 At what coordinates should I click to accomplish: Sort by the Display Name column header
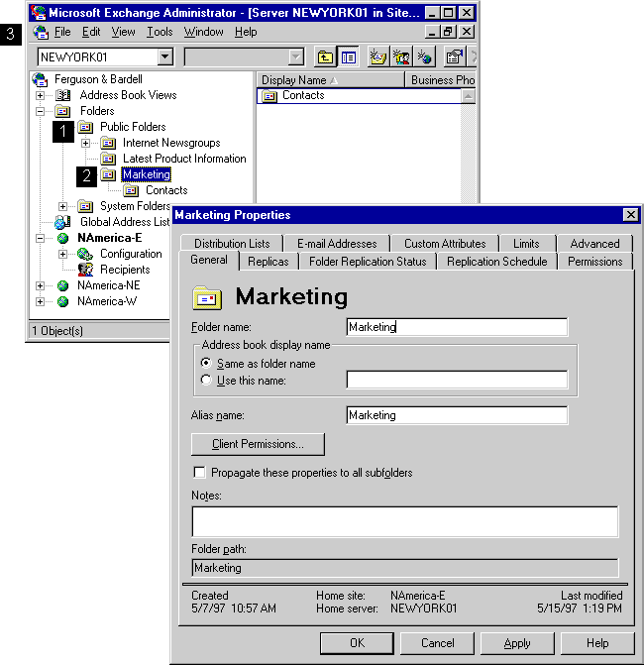point(331,79)
